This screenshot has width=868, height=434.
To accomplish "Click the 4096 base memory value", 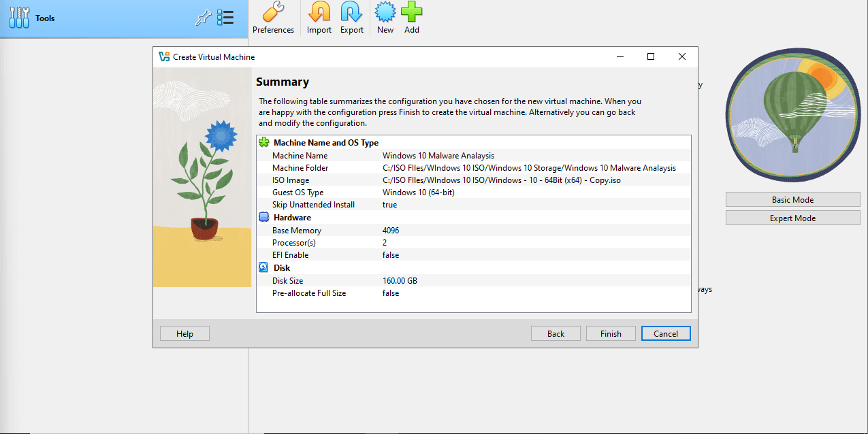I will point(391,231).
